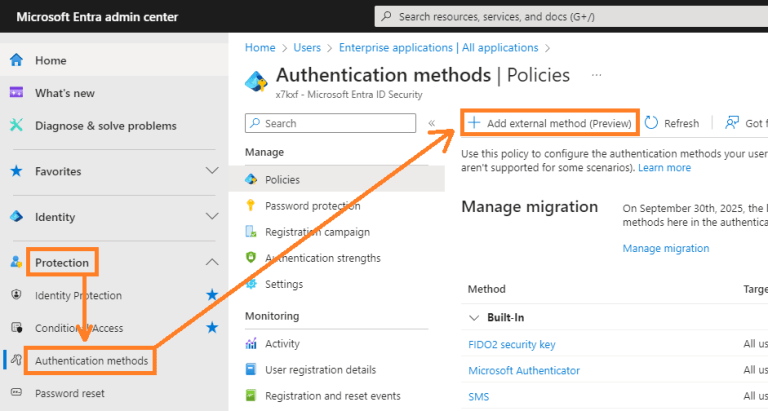Expand the Favorites section chevron
The height and width of the screenshot is (411, 768).
click(212, 171)
